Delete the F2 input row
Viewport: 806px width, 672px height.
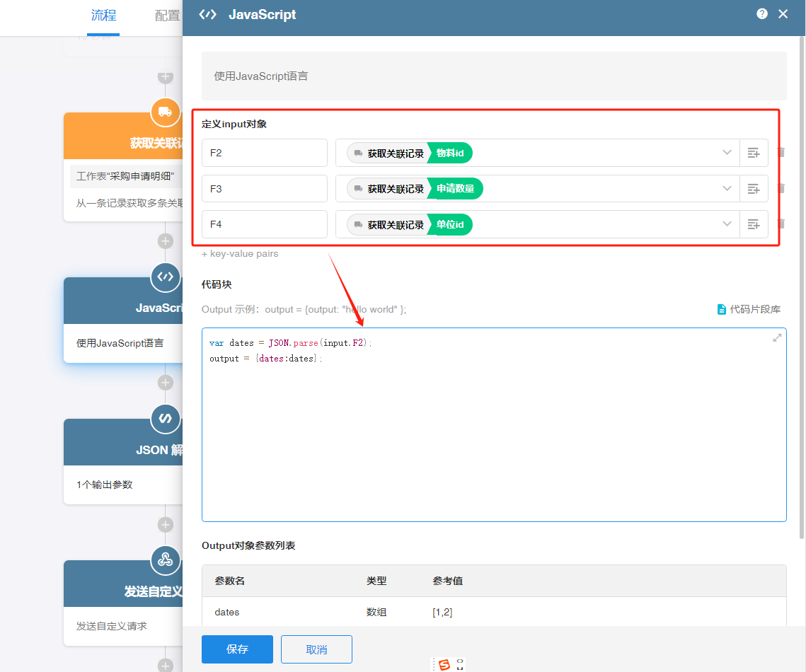[x=781, y=153]
